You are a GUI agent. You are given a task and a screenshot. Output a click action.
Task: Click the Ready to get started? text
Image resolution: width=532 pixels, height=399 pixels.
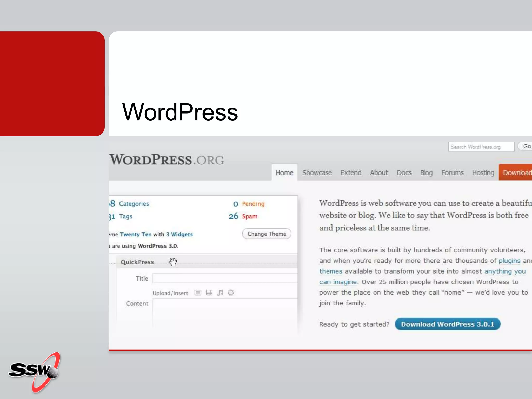click(x=354, y=324)
